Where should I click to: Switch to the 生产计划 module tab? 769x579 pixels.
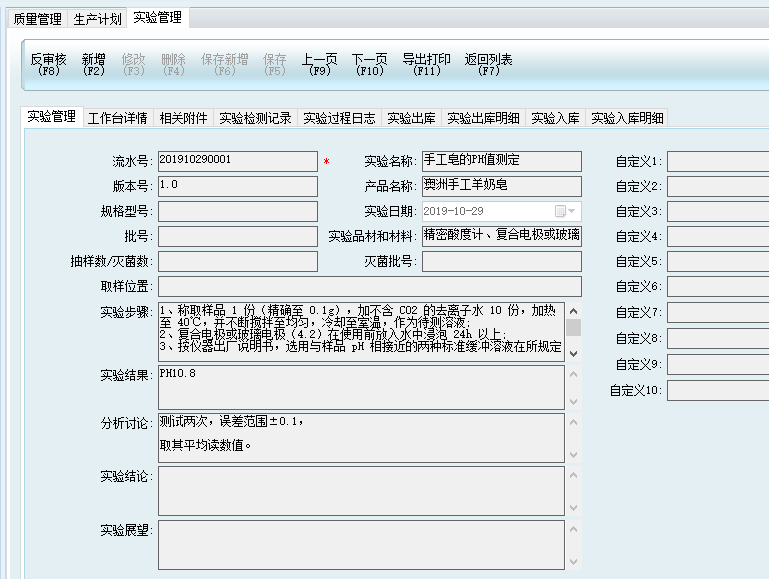98,19
